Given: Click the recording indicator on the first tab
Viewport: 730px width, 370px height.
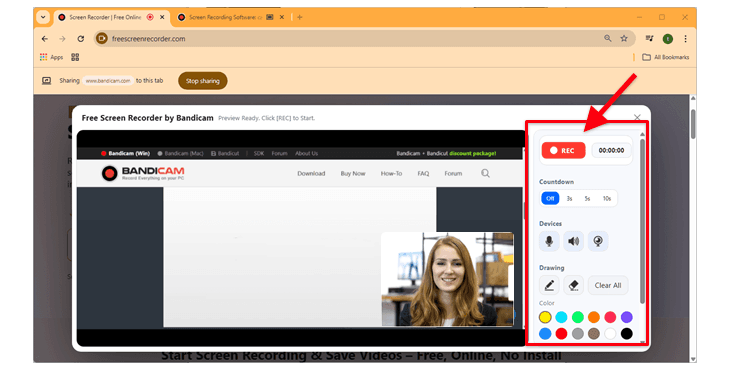Looking at the screenshot, I should [150, 17].
